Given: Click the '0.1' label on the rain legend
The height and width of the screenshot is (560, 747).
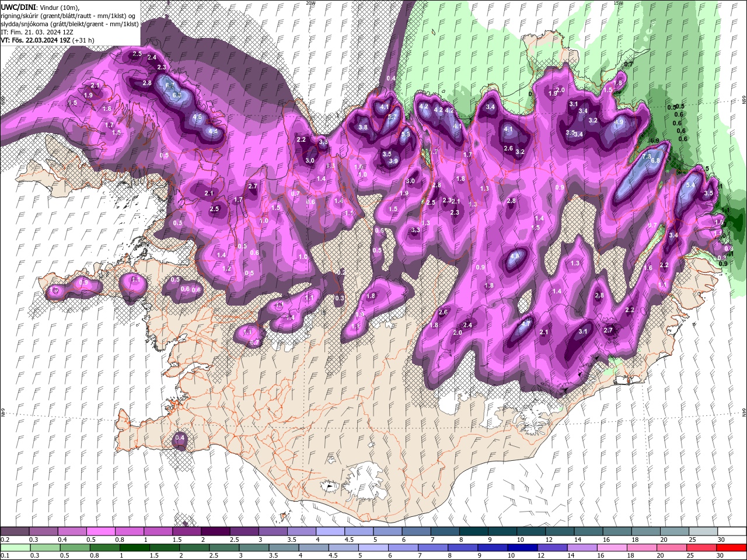Looking at the screenshot, I should pyautogui.click(x=5, y=555).
